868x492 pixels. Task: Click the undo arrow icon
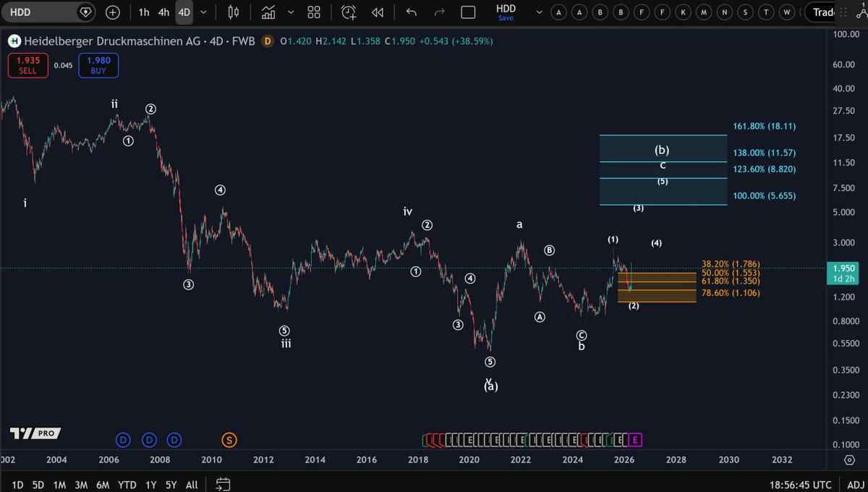tap(411, 12)
